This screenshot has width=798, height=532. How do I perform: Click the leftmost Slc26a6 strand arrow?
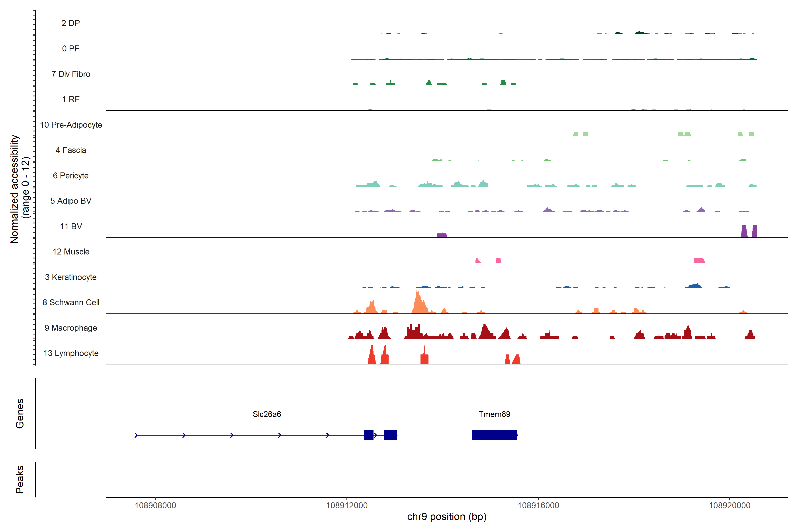pos(136,435)
